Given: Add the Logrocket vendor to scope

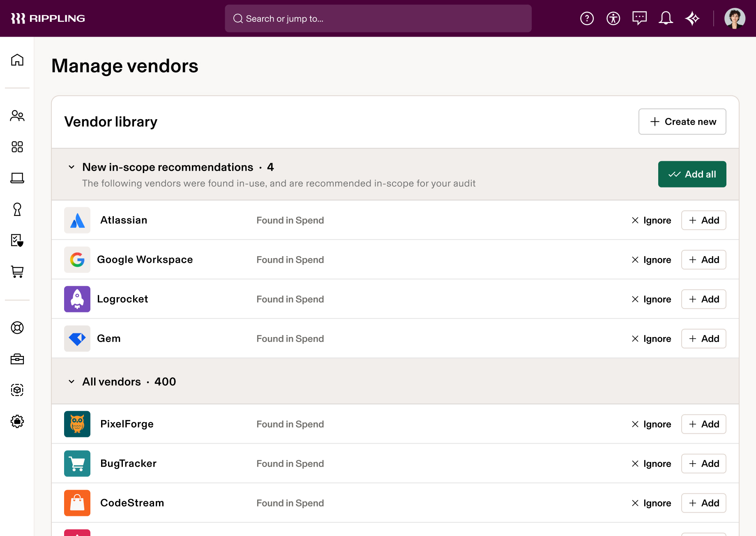Looking at the screenshot, I should tap(703, 299).
